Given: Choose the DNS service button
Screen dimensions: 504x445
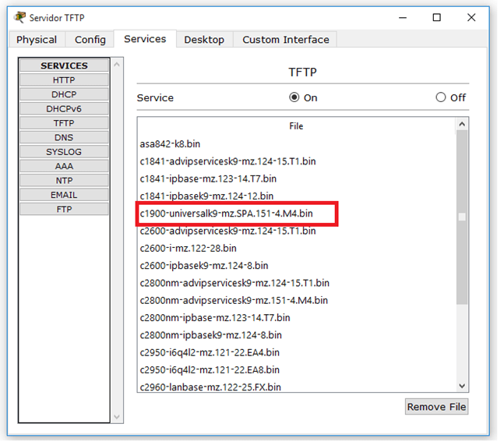Looking at the screenshot, I should click(x=64, y=137).
